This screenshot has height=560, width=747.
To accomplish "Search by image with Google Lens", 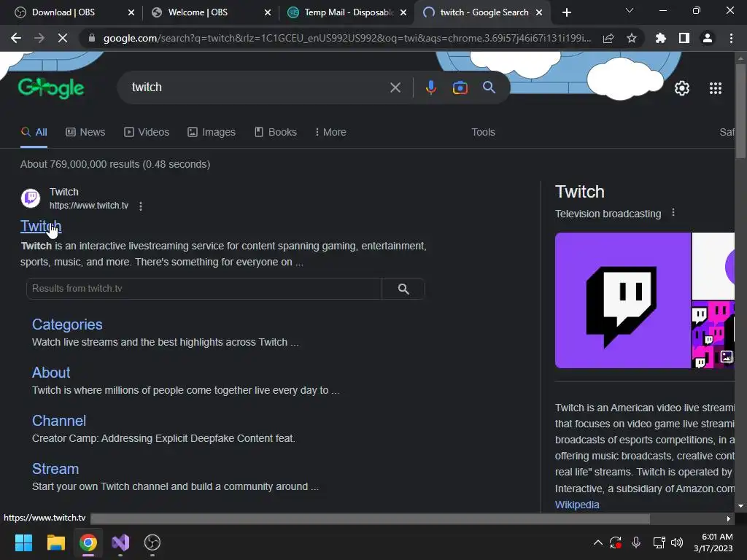I will point(460,87).
